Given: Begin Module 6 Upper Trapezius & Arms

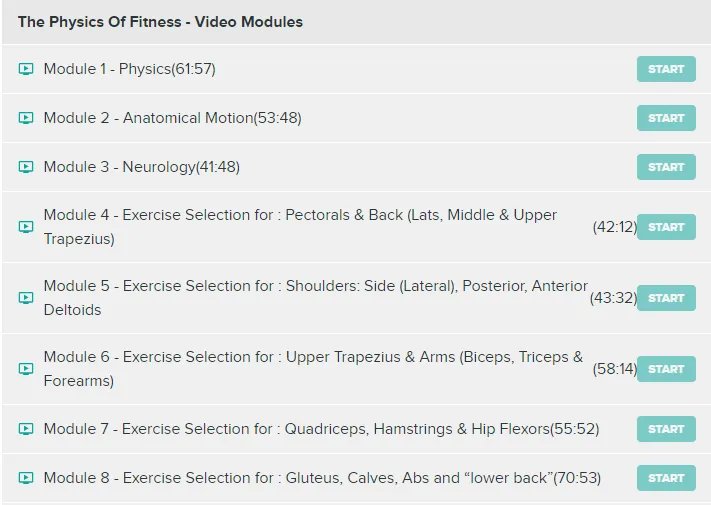Looking at the screenshot, I should 666,369.
